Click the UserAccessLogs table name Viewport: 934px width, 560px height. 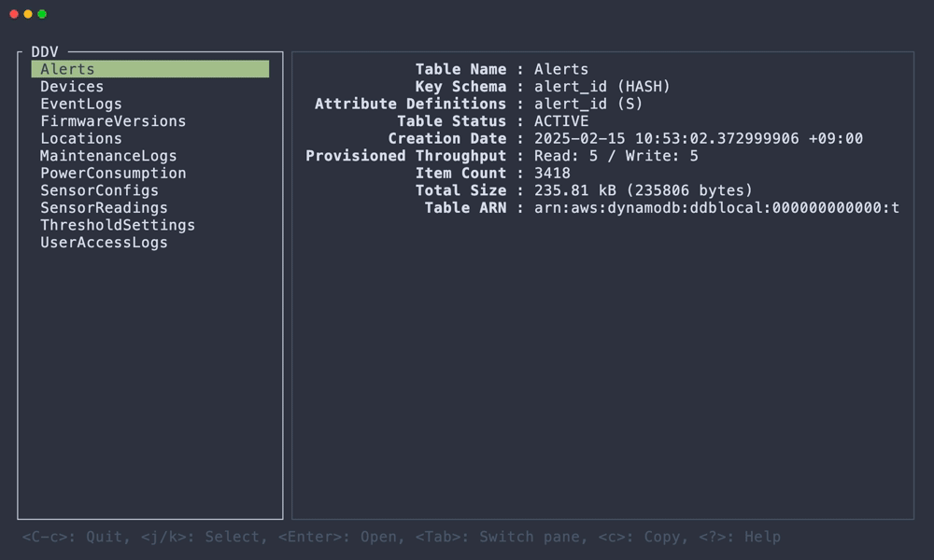(103, 242)
